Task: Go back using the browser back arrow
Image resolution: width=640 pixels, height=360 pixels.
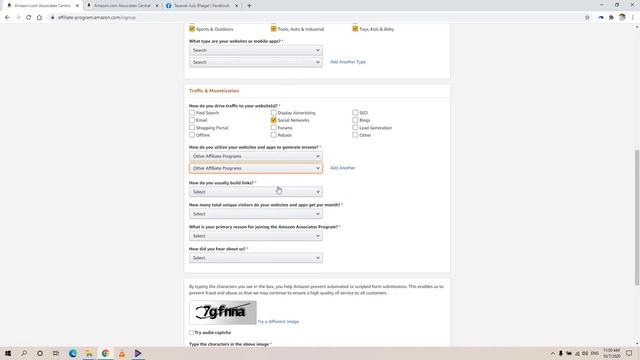Action: click(7, 18)
